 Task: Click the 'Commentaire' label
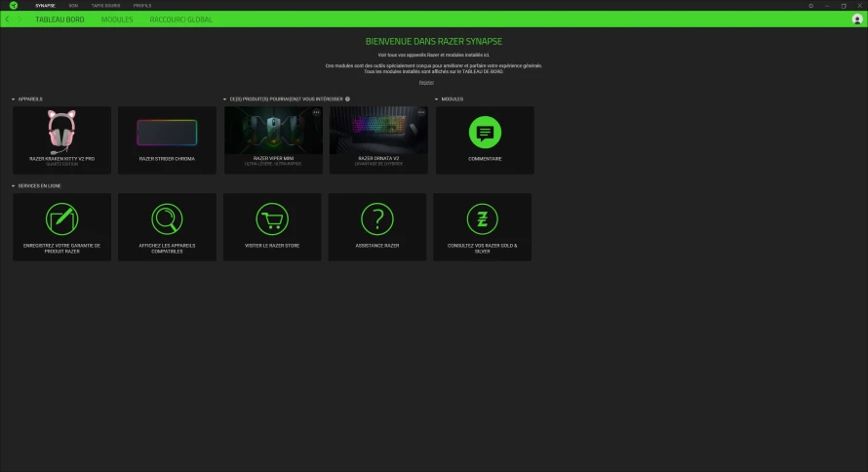[x=485, y=159]
